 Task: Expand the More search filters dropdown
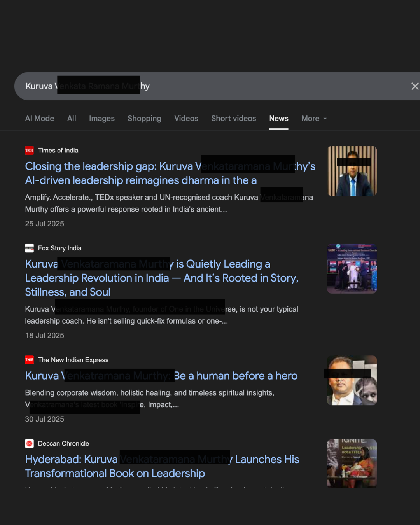point(314,119)
